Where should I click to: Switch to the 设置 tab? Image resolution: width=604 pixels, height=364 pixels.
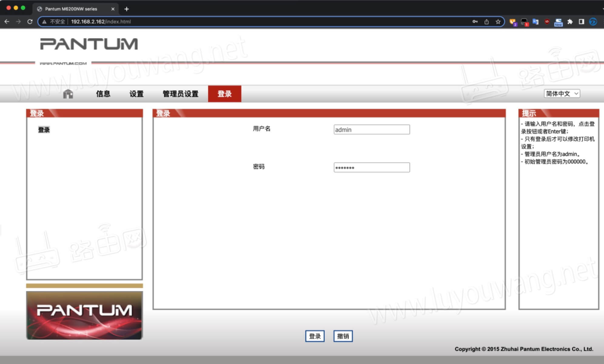[x=136, y=94]
